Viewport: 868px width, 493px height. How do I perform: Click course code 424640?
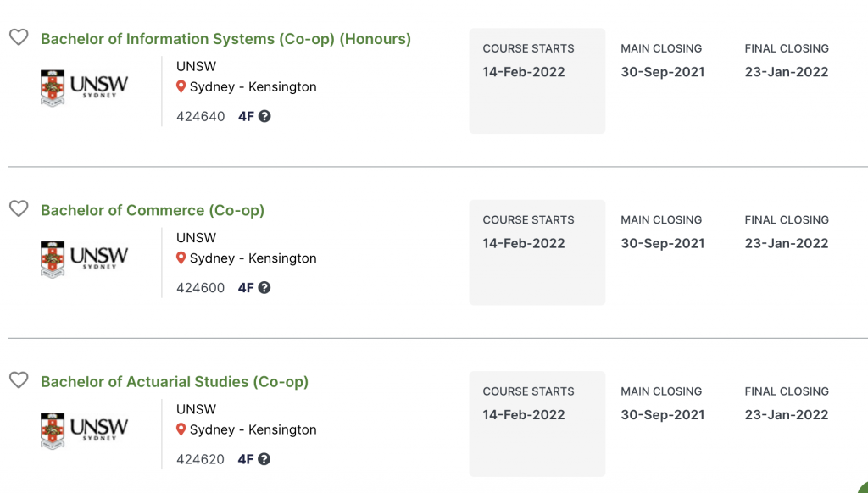[201, 116]
